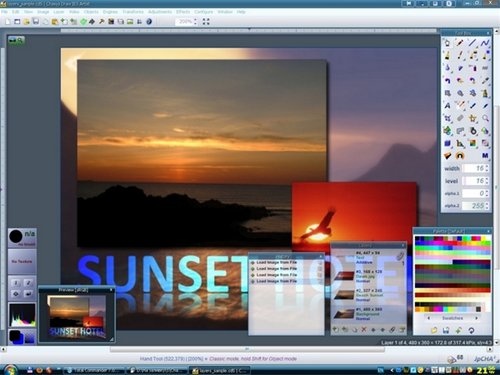
Task: Select the Hand tool in Tool Box
Action: coord(447,43)
